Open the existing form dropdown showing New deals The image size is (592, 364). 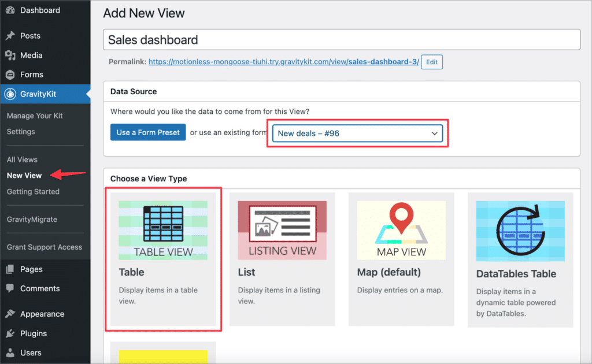357,133
